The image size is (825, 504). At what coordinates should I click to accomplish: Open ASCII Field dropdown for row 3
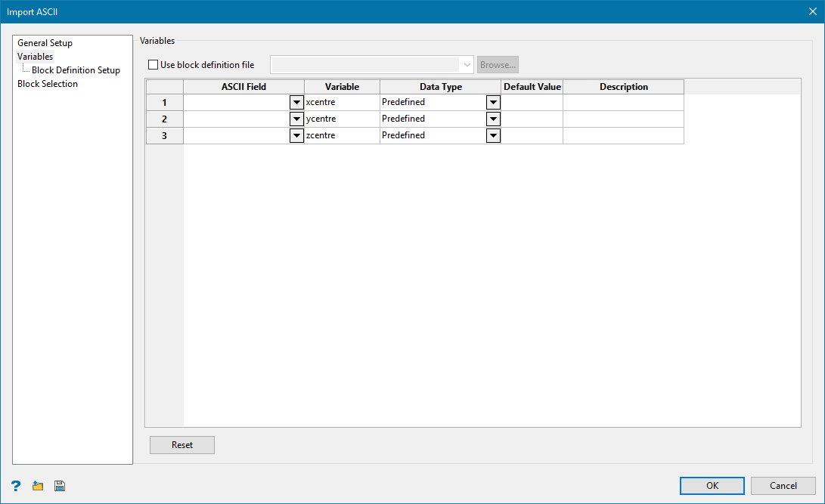click(x=296, y=135)
